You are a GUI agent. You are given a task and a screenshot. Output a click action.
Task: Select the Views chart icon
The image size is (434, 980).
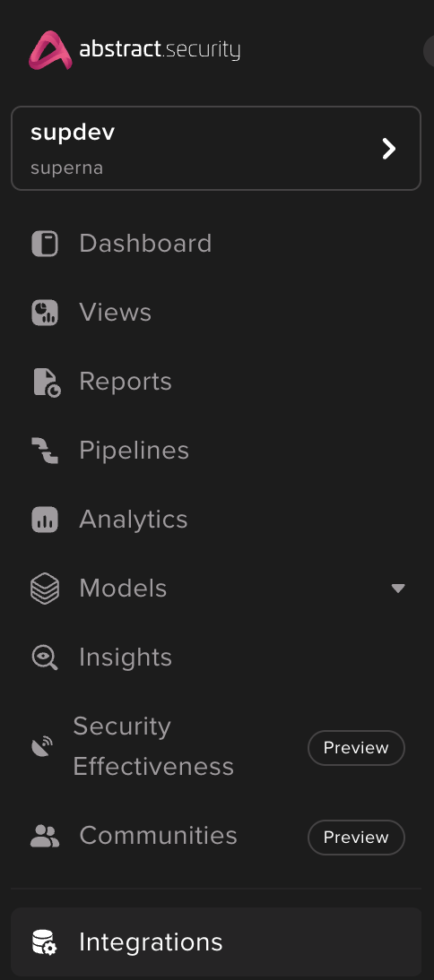[45, 313]
